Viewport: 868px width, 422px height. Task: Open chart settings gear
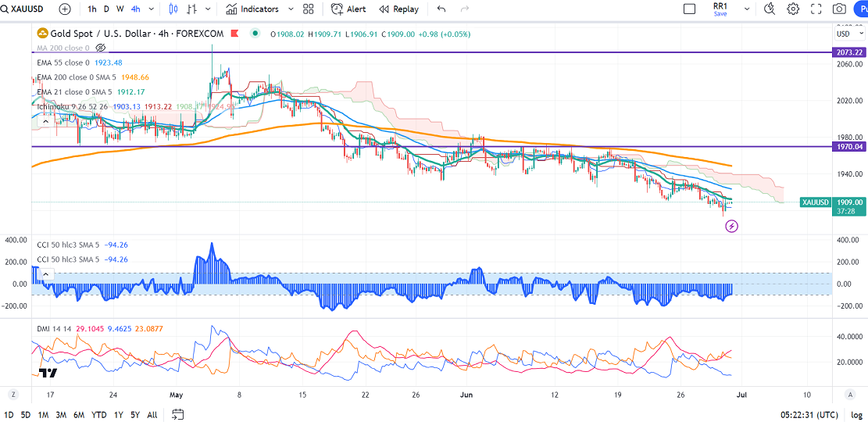[x=793, y=9]
